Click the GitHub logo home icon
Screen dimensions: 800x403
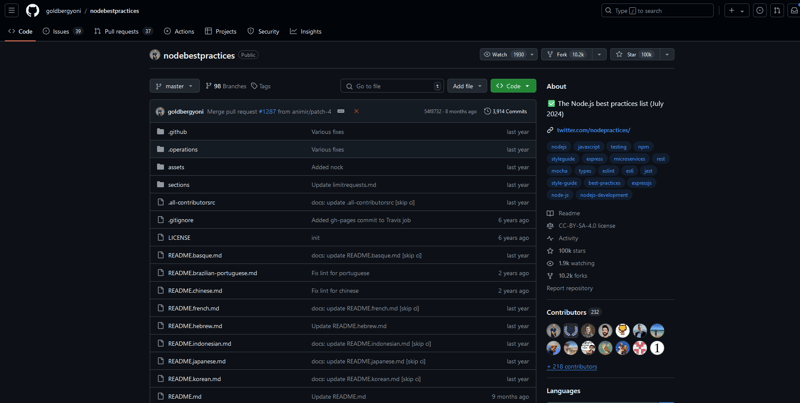coord(33,11)
